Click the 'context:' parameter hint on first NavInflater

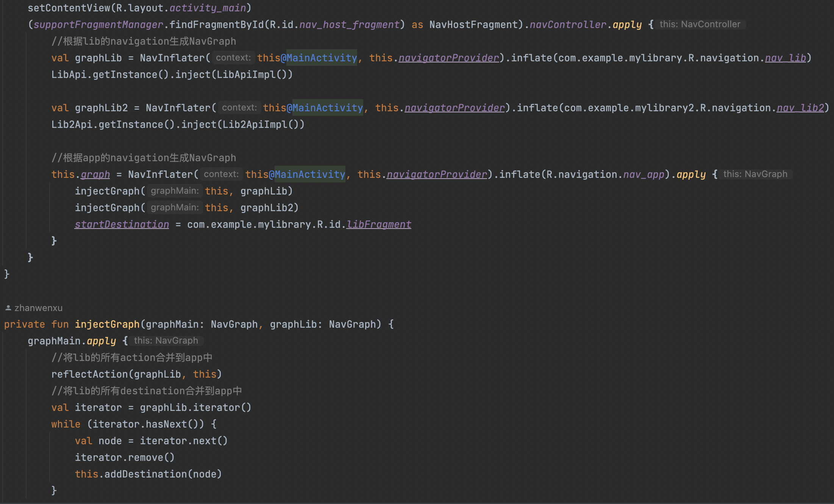coord(233,58)
